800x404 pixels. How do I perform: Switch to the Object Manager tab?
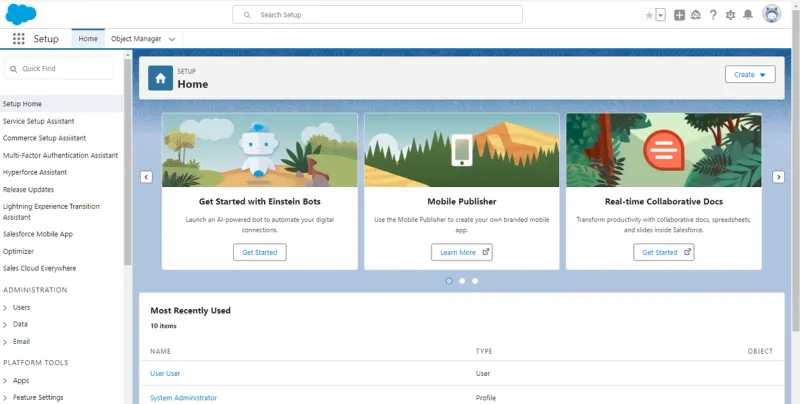(136, 39)
